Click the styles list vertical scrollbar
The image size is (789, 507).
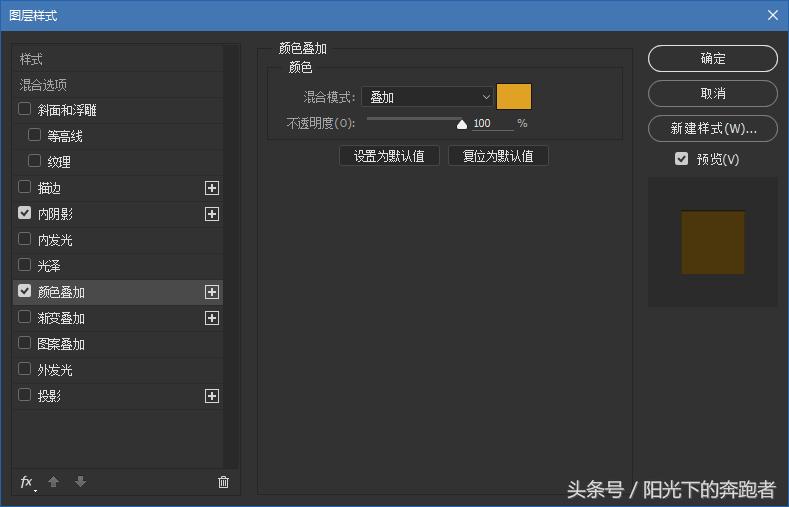(x=231, y=257)
